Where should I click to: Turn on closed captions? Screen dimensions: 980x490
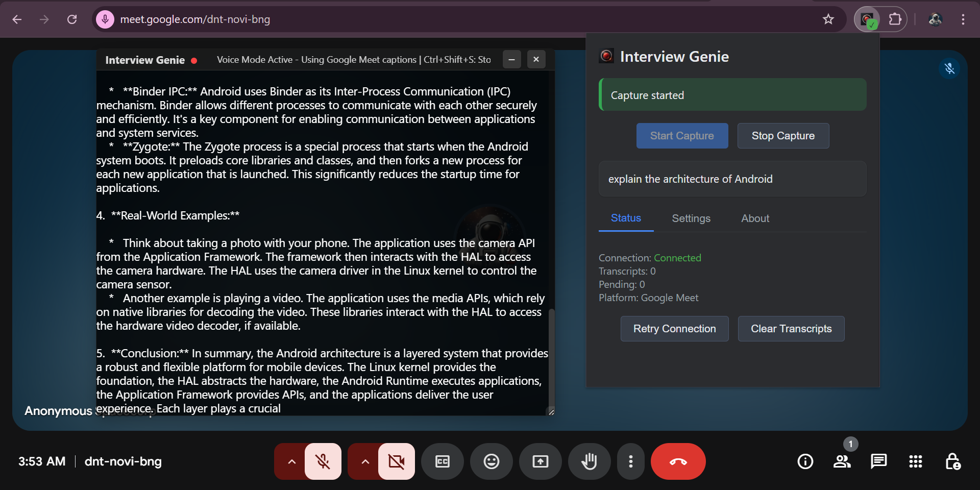(x=443, y=461)
